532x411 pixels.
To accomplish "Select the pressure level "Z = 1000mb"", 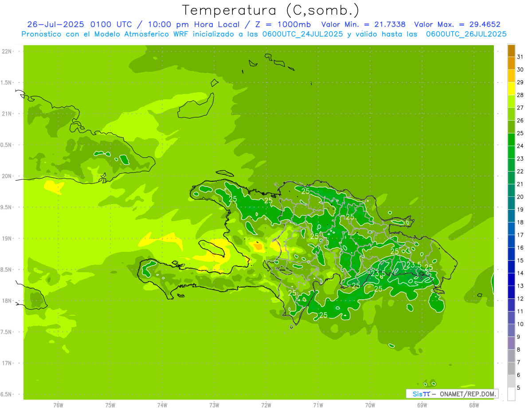I will click(284, 24).
